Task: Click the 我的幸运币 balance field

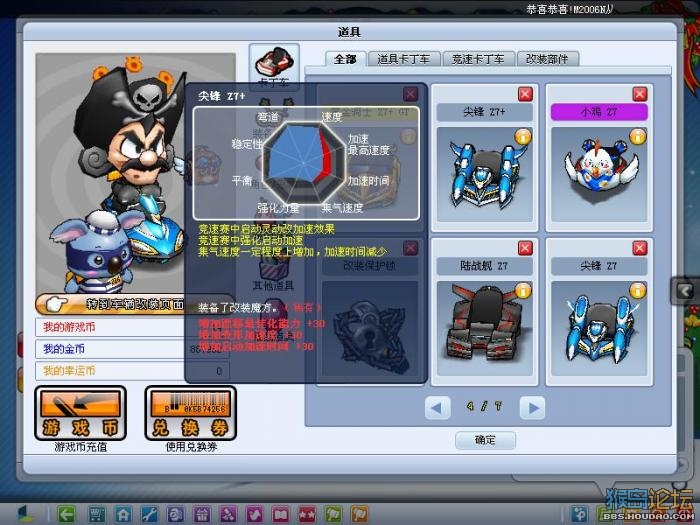Action: tap(133, 371)
